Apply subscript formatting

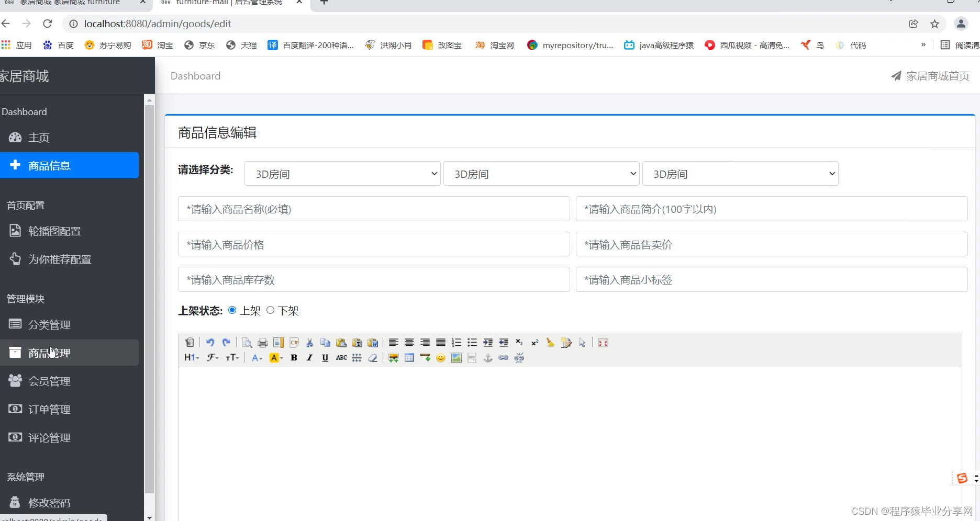(x=519, y=343)
